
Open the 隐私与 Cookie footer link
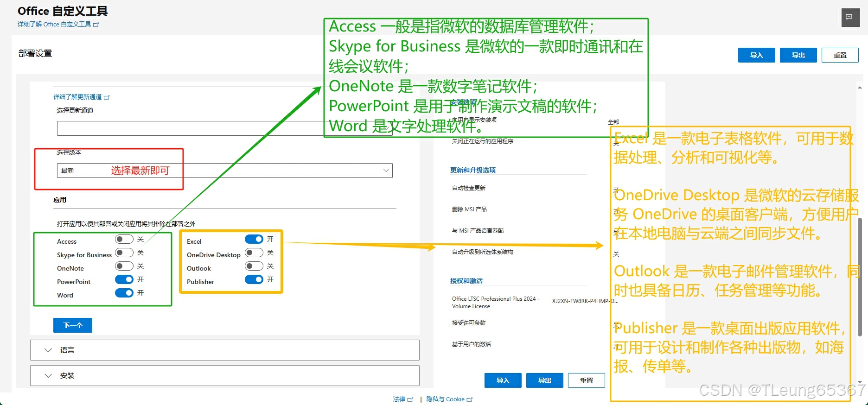pyautogui.click(x=449, y=399)
